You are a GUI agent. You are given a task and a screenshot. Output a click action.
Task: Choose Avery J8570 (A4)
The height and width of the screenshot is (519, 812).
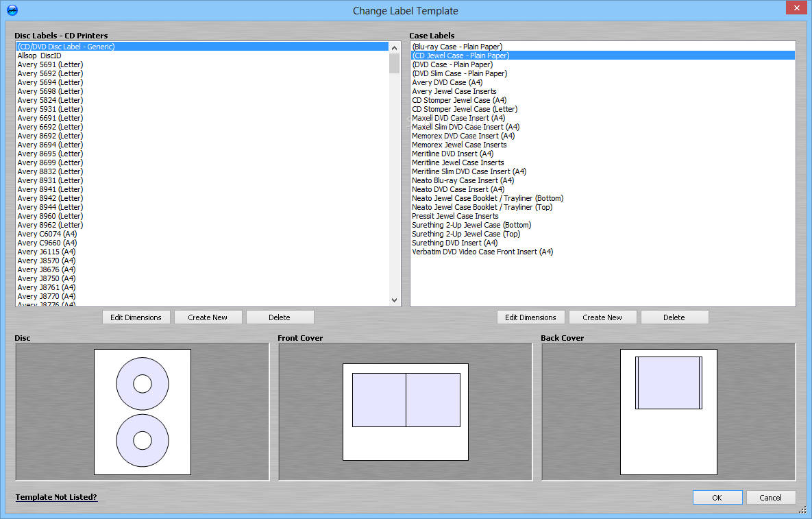(202, 261)
